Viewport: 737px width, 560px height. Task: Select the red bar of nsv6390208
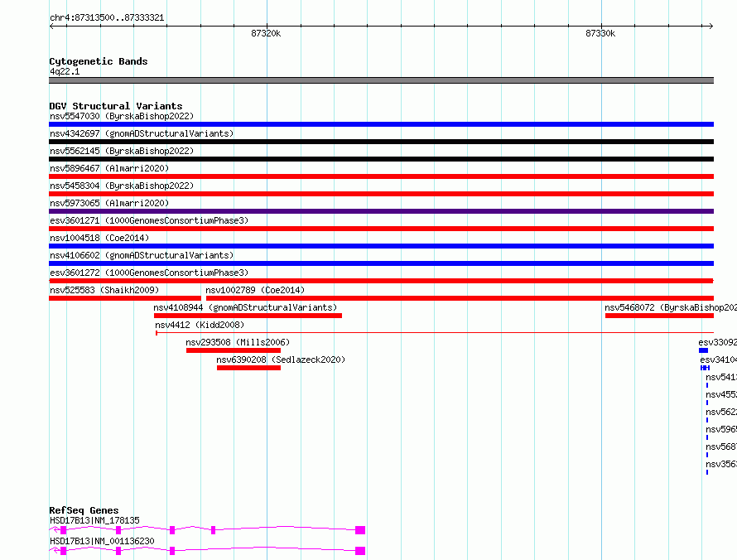248,368
